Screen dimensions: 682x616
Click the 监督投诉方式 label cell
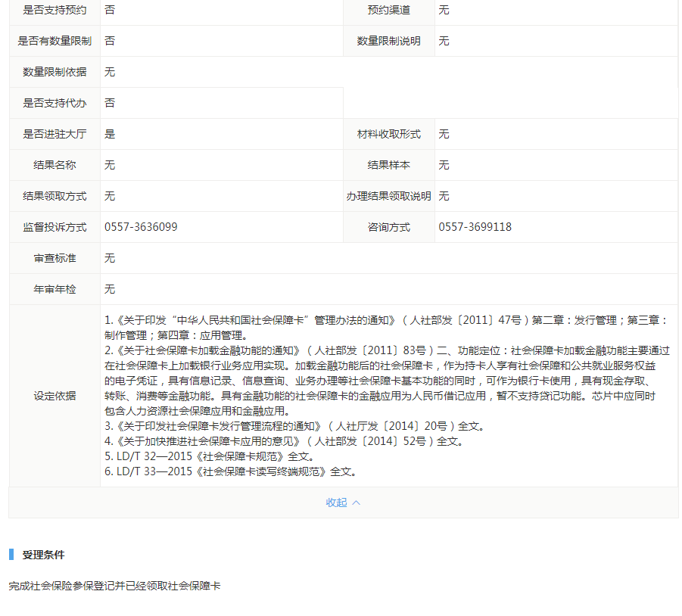54,227
